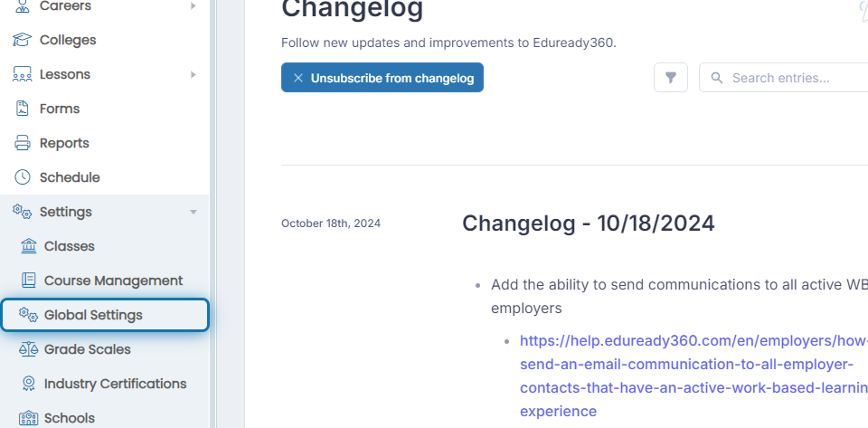Open the changelog filter funnel button
Screen dimensions: 868x428
(x=670, y=78)
